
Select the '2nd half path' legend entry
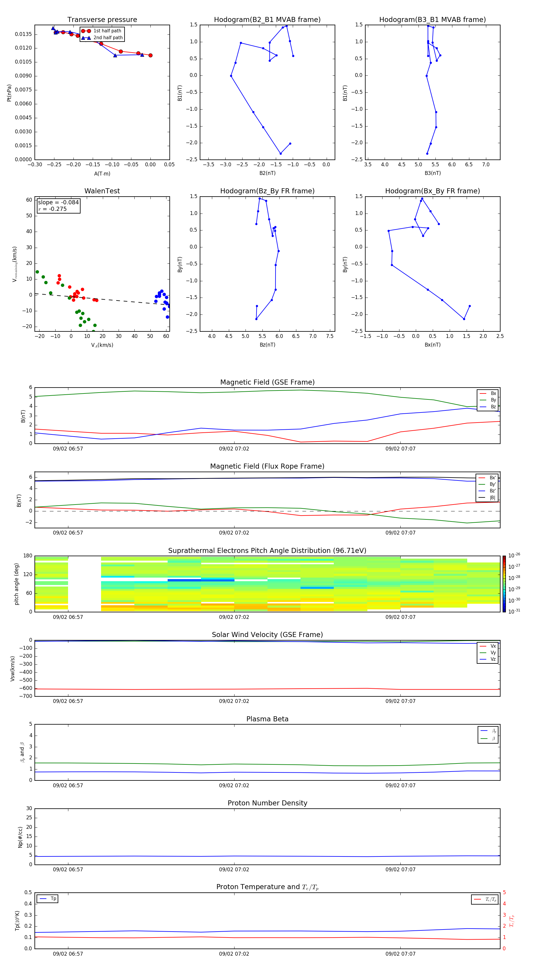(102, 38)
